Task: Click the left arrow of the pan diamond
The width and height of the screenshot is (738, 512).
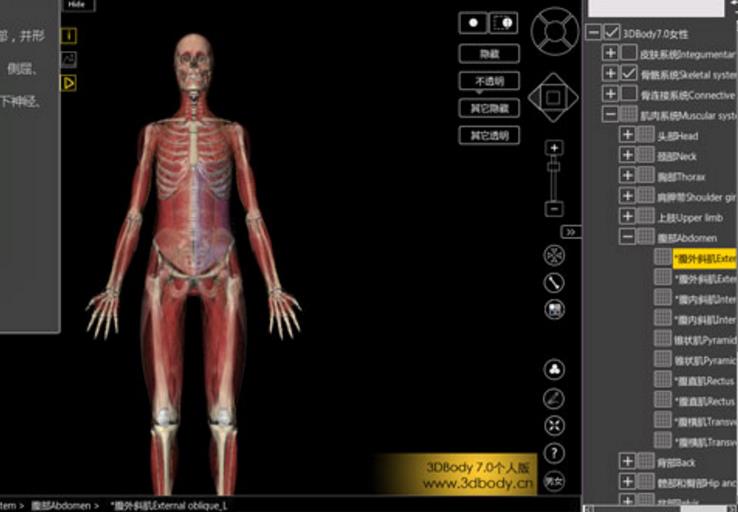Action: tap(535, 97)
